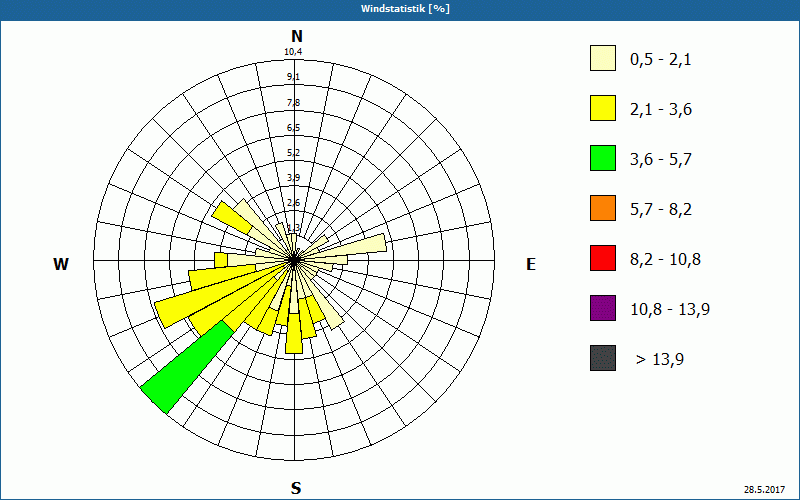Screen dimensions: 800x500
Task: Click the E compass label
Action: click(531, 264)
